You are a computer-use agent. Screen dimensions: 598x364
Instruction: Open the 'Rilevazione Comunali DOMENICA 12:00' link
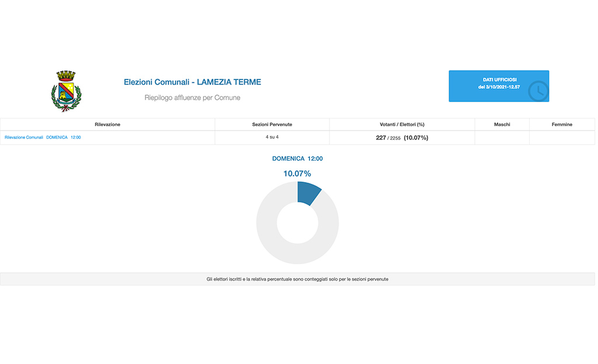(x=43, y=138)
